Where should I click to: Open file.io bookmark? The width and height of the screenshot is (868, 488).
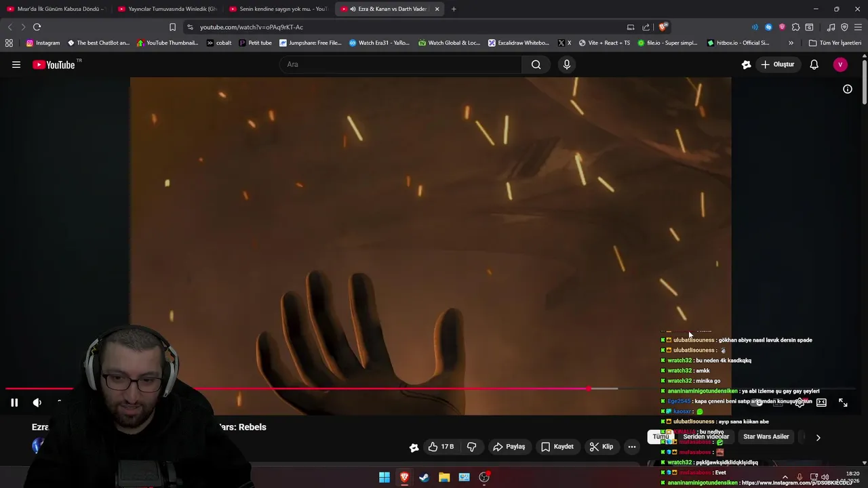667,43
